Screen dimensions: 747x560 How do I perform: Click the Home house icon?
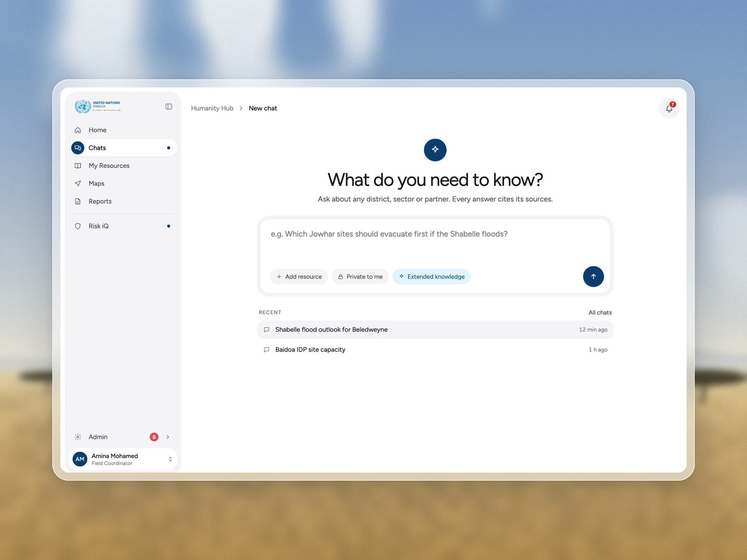pyautogui.click(x=78, y=130)
